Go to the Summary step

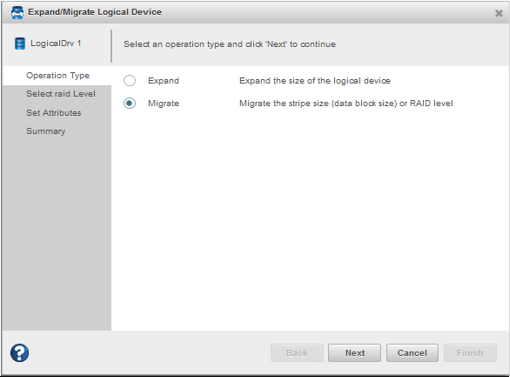46,131
